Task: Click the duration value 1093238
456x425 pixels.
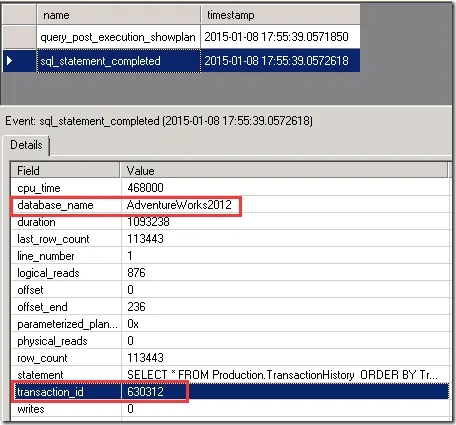Action: click(x=148, y=222)
